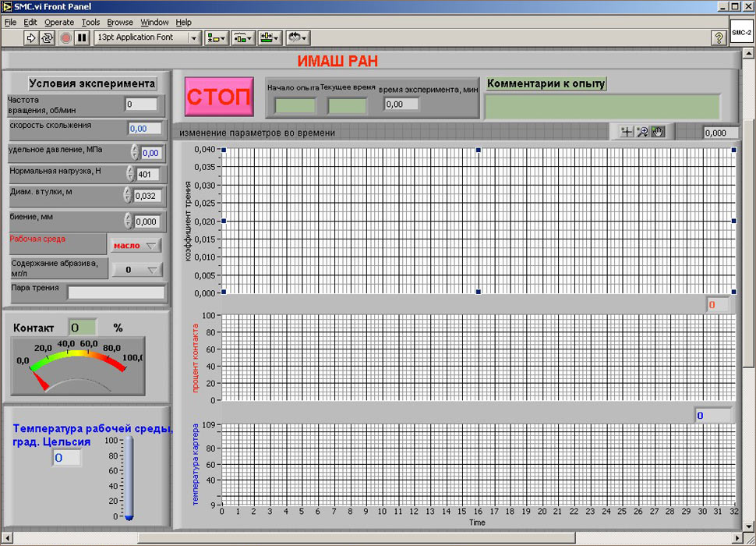Viewport: 756px width, 546px height.
Task: Open the Browse menu
Action: [120, 22]
